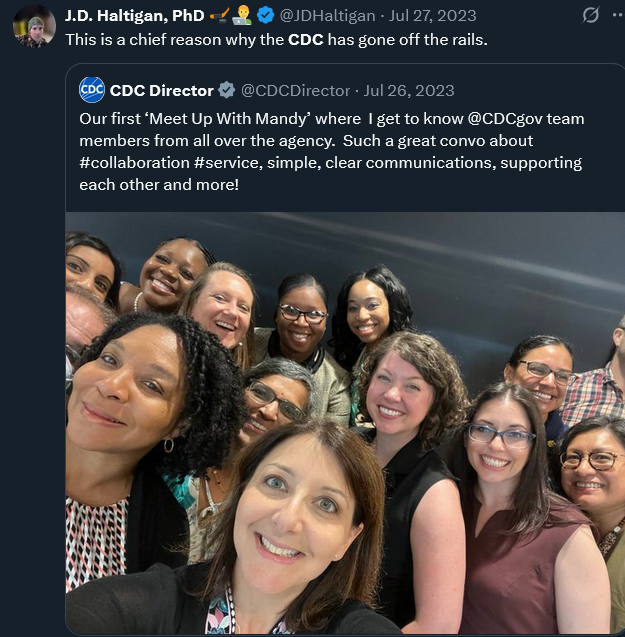Open the three-dot more options menu

click(x=618, y=15)
